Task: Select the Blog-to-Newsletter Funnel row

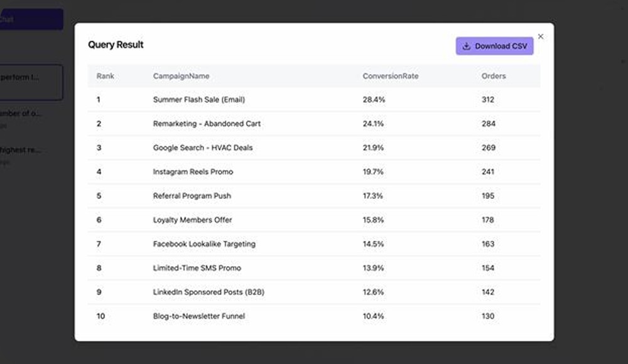Action: pyautogui.click(x=198, y=316)
